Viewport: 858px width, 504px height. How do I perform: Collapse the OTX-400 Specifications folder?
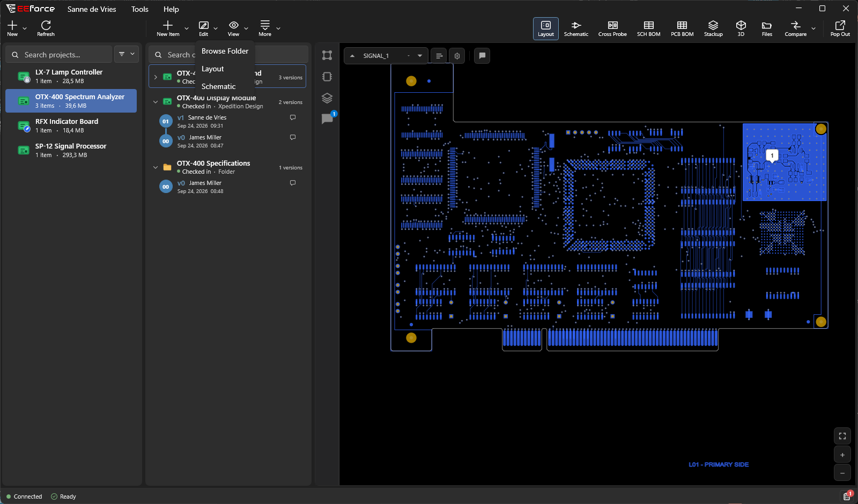click(x=156, y=167)
